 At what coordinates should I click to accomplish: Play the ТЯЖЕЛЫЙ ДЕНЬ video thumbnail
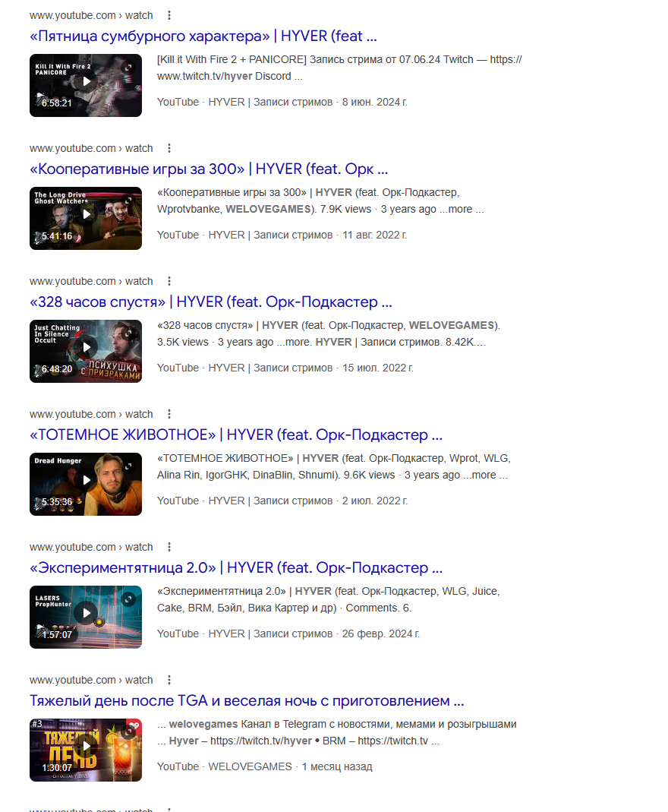coord(87,746)
